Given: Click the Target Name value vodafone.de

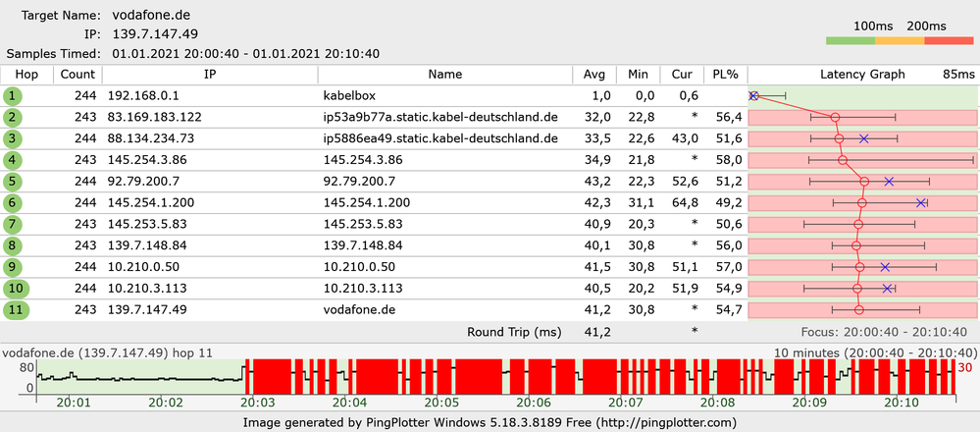Looking at the screenshot, I should click(152, 15).
